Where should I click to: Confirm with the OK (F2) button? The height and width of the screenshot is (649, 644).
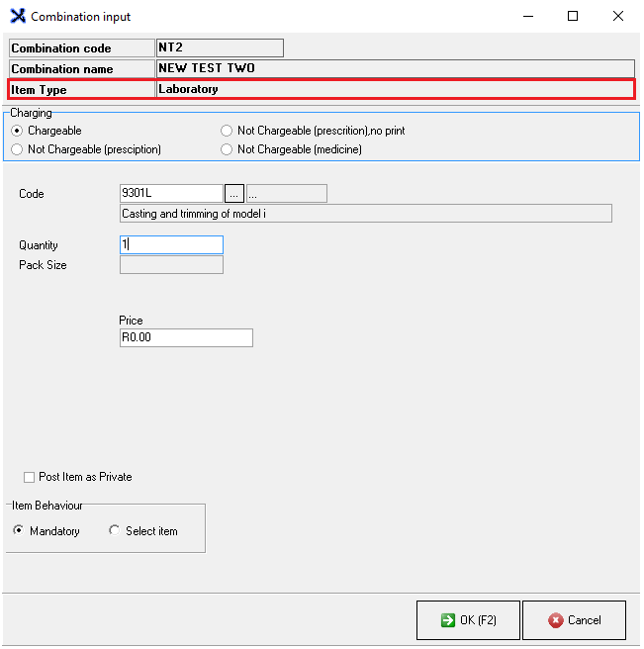(467, 620)
